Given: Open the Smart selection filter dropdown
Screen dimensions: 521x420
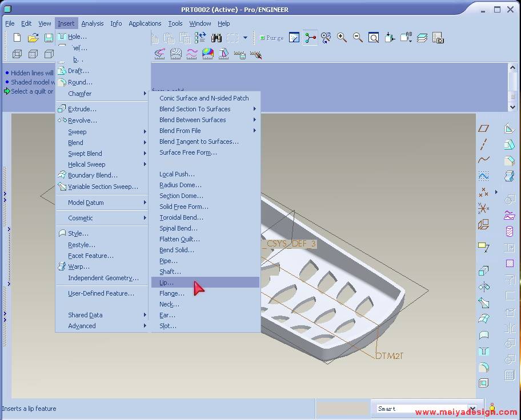Looking at the screenshot, I should [x=472, y=409].
